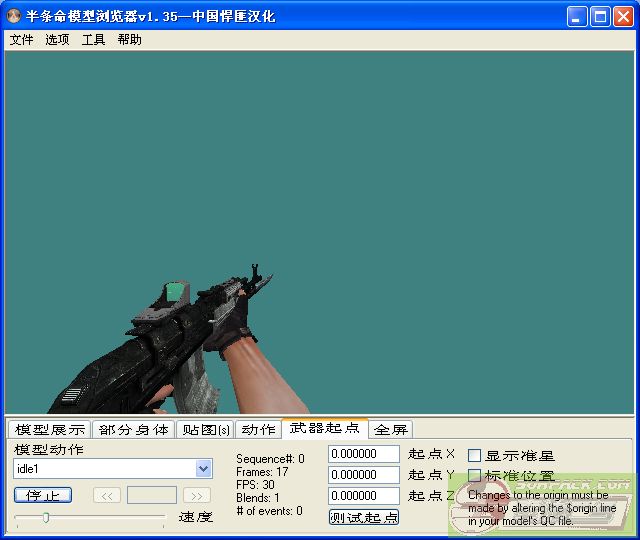This screenshot has height=540, width=640.
Task: Switch to the 模型展示 tab
Action: 50,429
